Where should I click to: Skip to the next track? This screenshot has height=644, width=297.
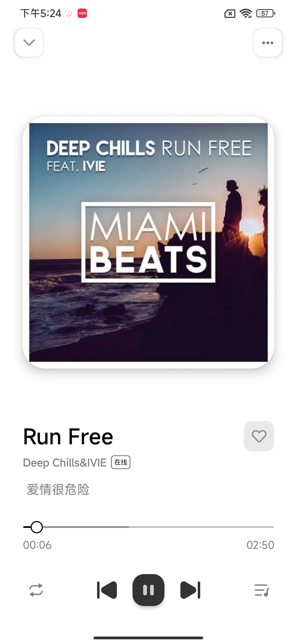tap(190, 590)
